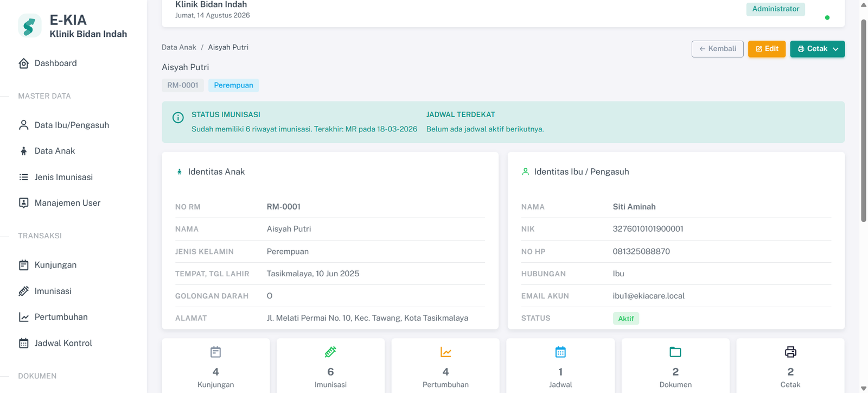Click the Identitas Anak child icon
Screen dimensions: 868x393
[180, 172]
